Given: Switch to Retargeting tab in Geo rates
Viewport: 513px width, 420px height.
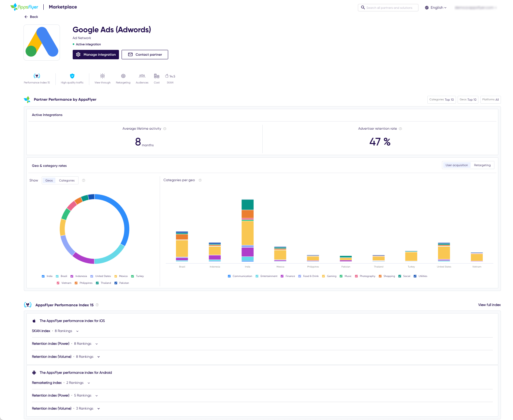Looking at the screenshot, I should tap(482, 165).
